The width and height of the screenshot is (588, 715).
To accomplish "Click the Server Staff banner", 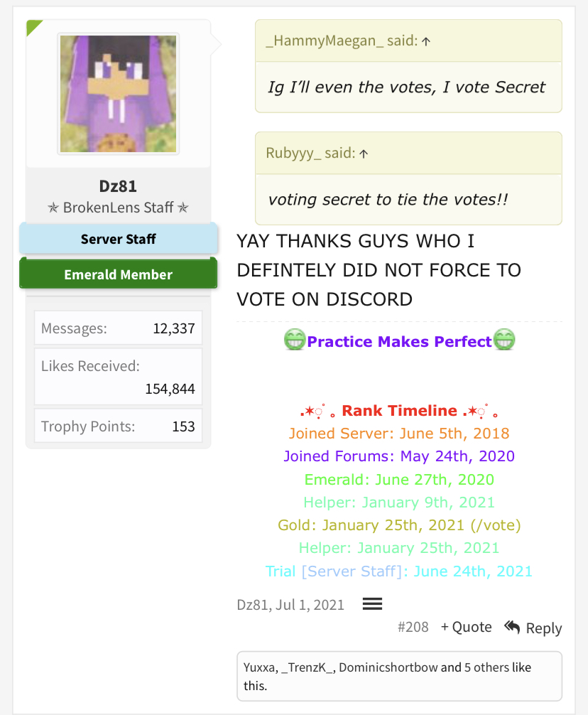I will (x=118, y=239).
